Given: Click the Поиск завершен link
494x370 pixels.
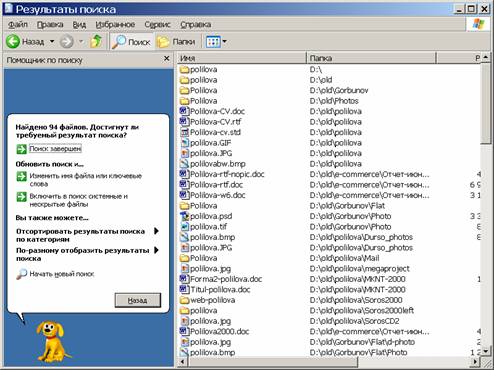Looking at the screenshot, I should 55,149.
